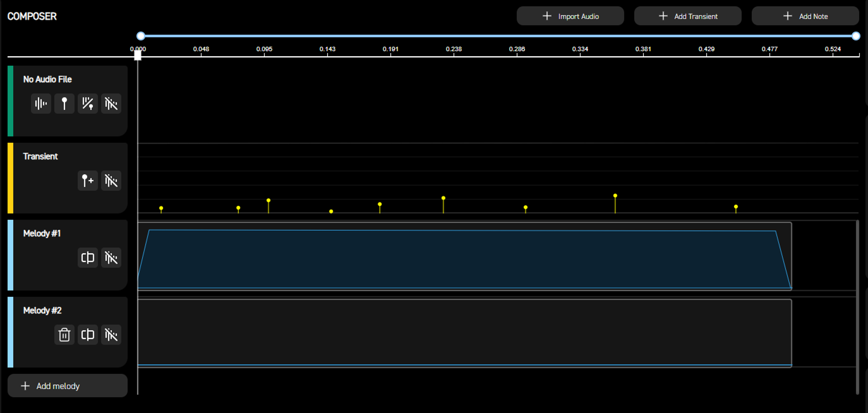Delete Melody #2 with the trash icon
The image size is (868, 413).
click(x=64, y=335)
